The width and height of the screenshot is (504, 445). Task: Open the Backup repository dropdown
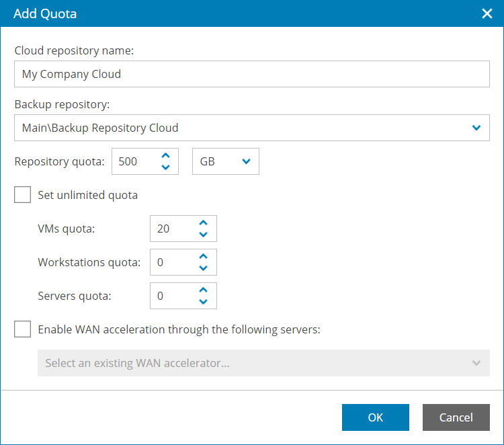tap(252, 128)
